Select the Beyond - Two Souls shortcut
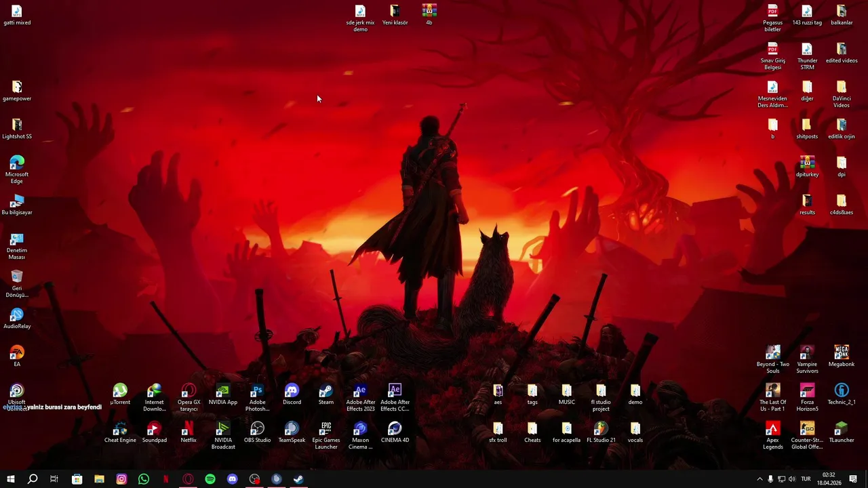 click(x=772, y=360)
